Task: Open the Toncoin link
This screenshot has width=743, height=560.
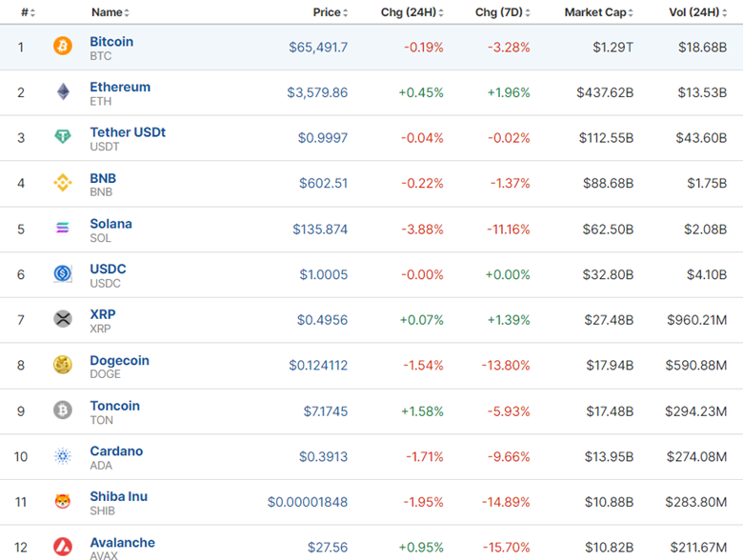Action: click(x=114, y=406)
